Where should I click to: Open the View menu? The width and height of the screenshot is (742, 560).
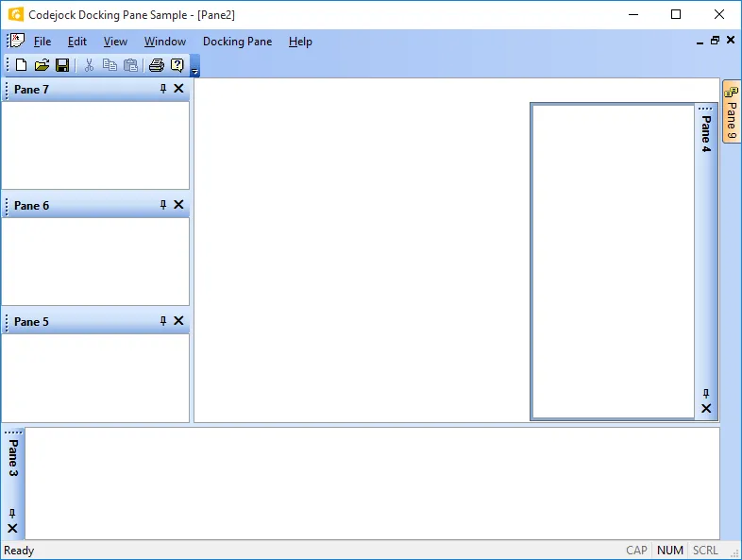[x=115, y=42]
